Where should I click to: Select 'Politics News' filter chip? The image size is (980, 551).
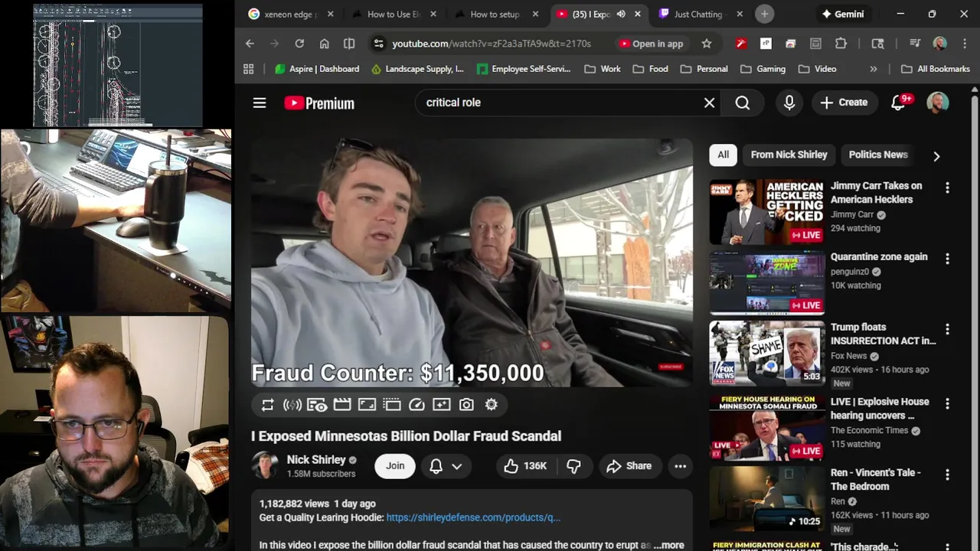point(878,155)
